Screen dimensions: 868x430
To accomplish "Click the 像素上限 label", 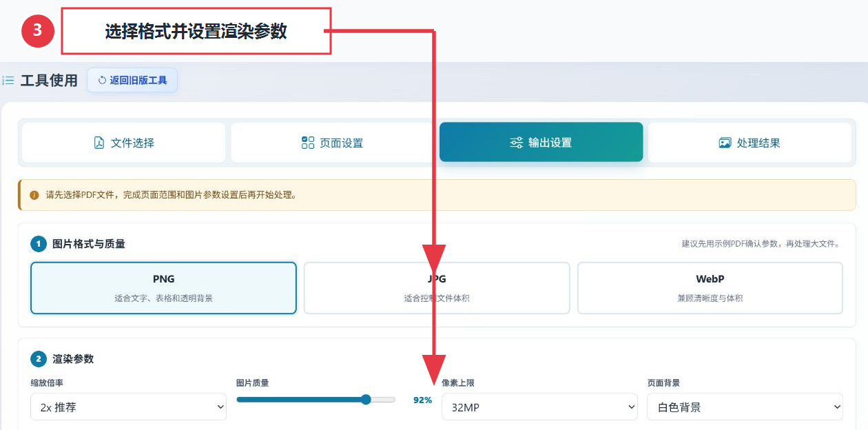I will [458, 382].
